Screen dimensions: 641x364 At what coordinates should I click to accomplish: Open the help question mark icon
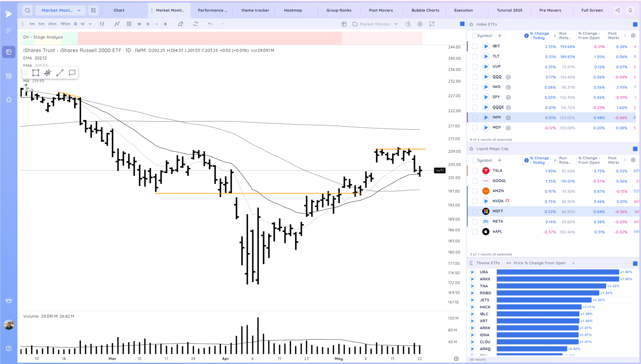(9, 348)
